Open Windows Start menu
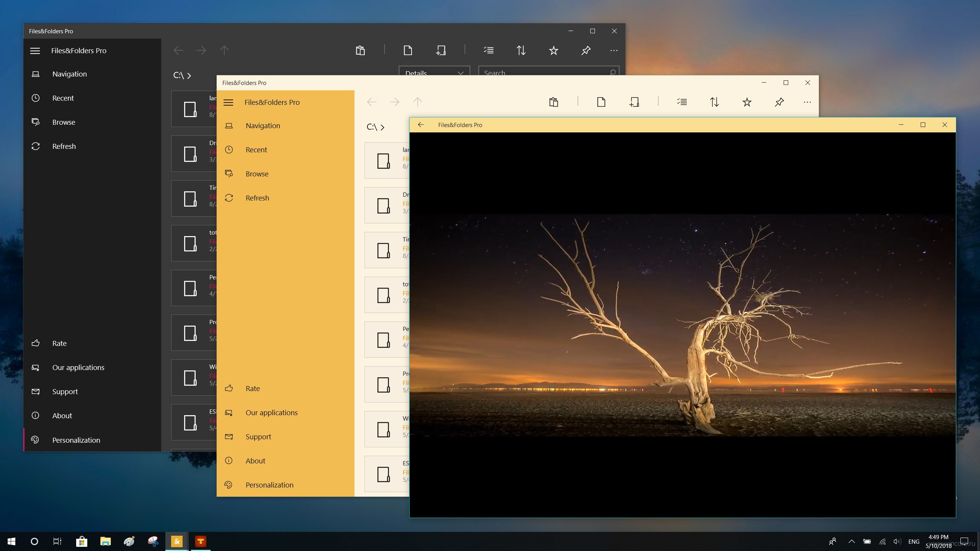 coord(11,541)
